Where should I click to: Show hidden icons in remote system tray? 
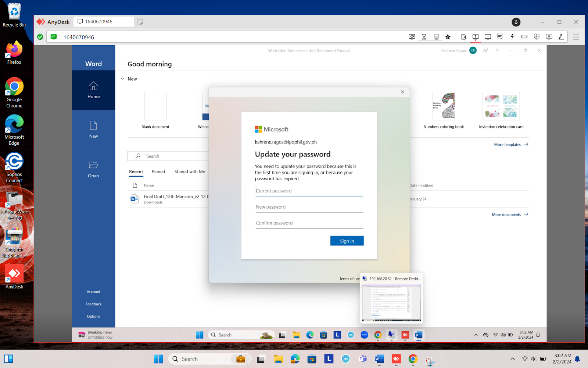(476, 335)
